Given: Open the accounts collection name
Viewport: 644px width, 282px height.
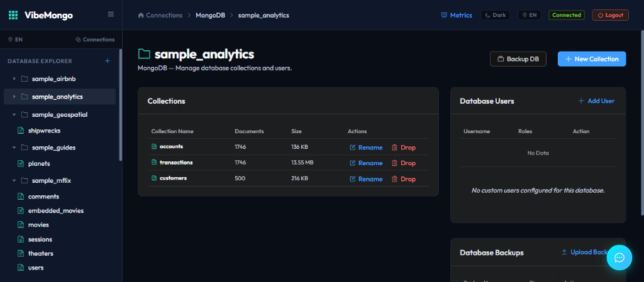Looking at the screenshot, I should [171, 146].
